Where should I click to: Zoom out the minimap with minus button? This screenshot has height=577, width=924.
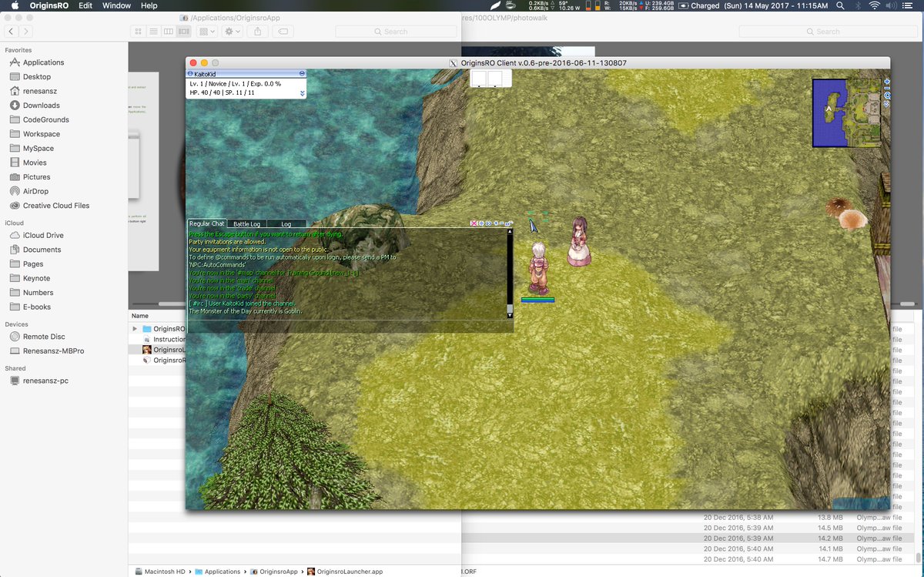tap(887, 89)
